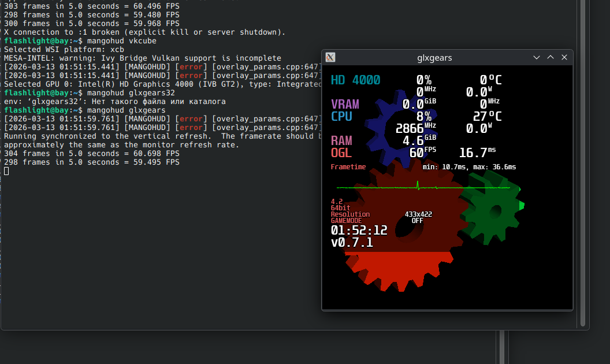Click "Selected WSI platform: xcb" line
This screenshot has height=364, width=610.
click(x=64, y=50)
